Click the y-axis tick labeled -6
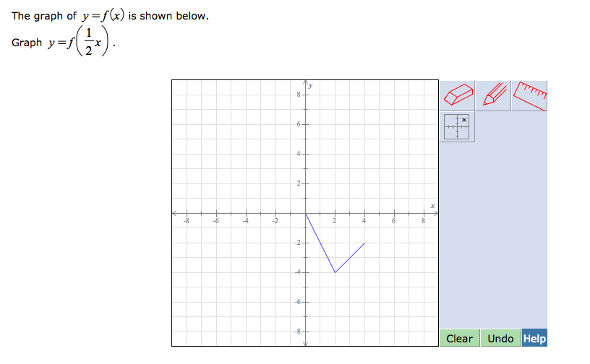590x364 pixels. tap(305, 302)
